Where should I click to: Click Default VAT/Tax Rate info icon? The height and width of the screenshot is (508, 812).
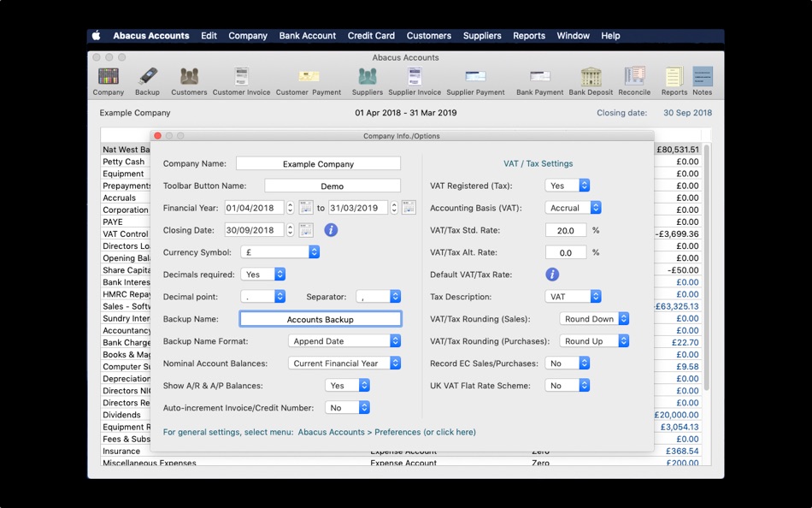552,275
